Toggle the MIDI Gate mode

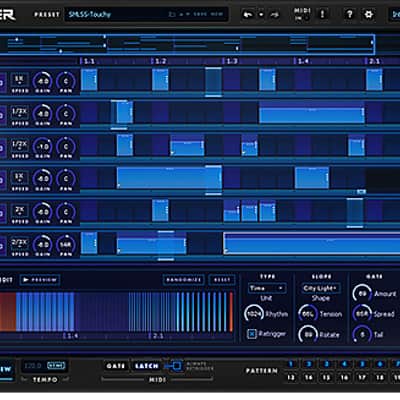[x=116, y=366]
